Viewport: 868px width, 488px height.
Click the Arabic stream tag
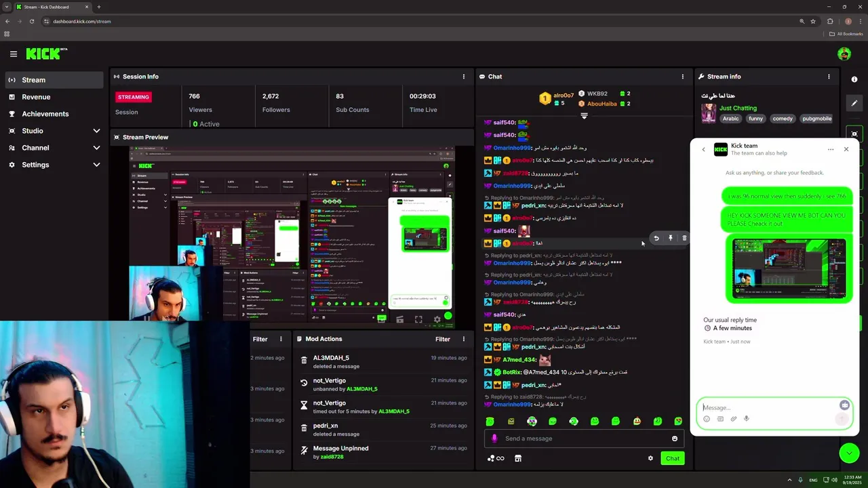[x=730, y=119]
